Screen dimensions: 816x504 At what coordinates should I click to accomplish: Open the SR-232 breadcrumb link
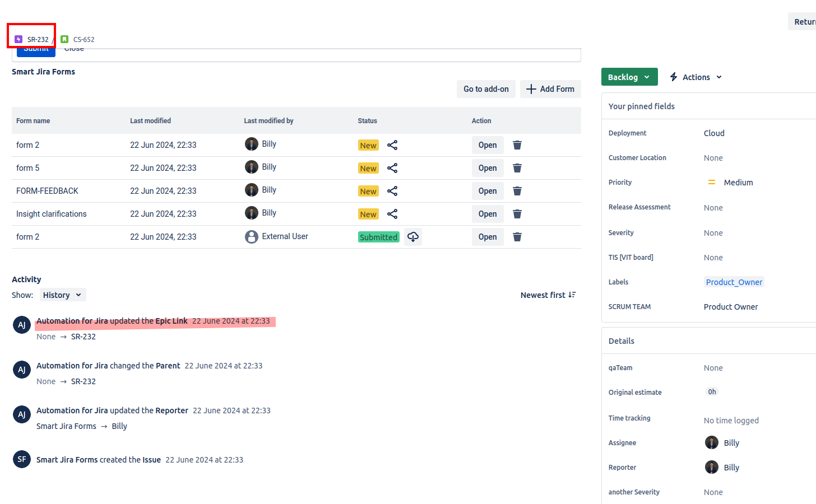coord(38,40)
